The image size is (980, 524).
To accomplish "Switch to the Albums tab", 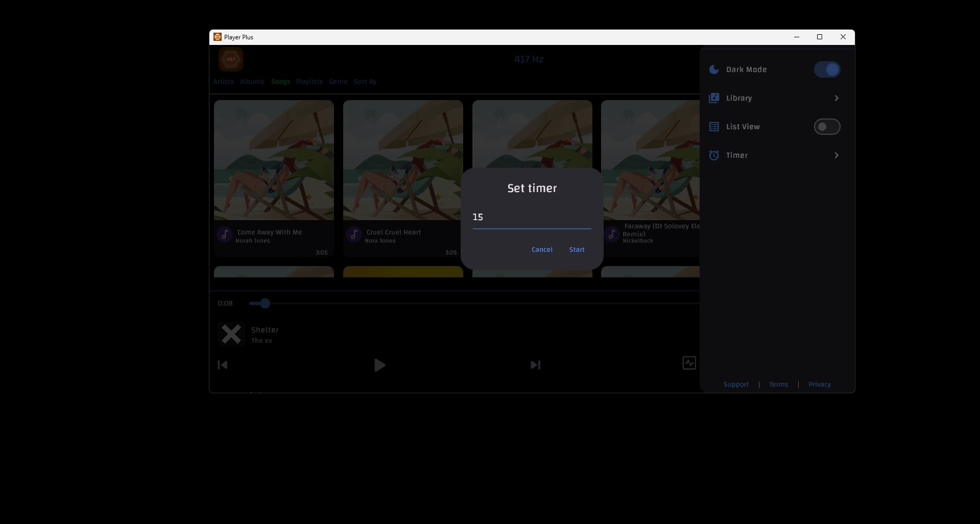I will (x=252, y=82).
